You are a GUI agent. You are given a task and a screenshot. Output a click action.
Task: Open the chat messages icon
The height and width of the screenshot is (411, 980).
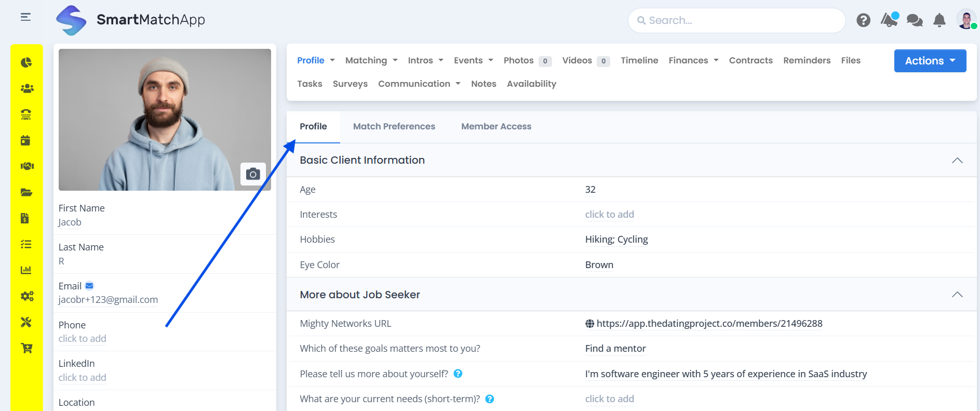point(915,20)
